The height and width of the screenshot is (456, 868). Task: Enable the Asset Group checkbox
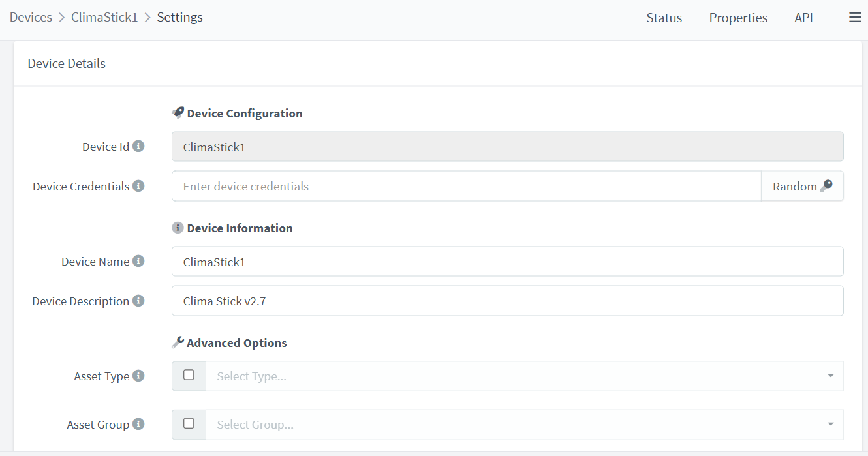189,423
